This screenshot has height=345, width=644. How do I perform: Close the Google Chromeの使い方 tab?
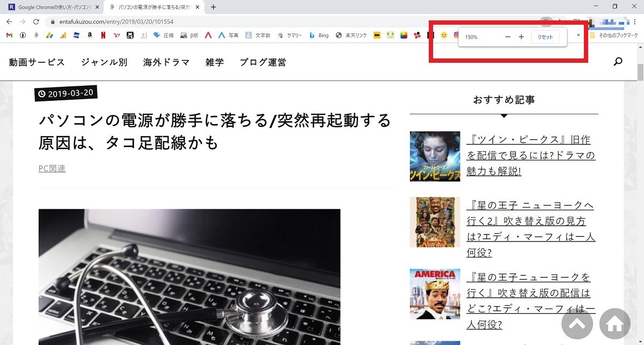tap(96, 7)
